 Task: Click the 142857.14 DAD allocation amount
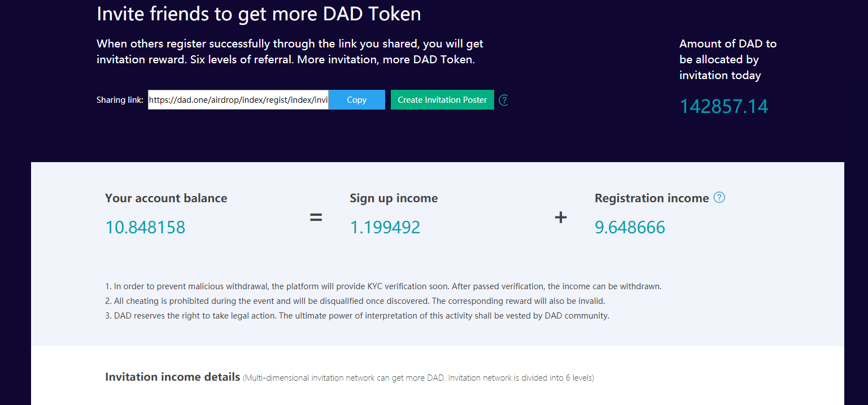(x=723, y=107)
